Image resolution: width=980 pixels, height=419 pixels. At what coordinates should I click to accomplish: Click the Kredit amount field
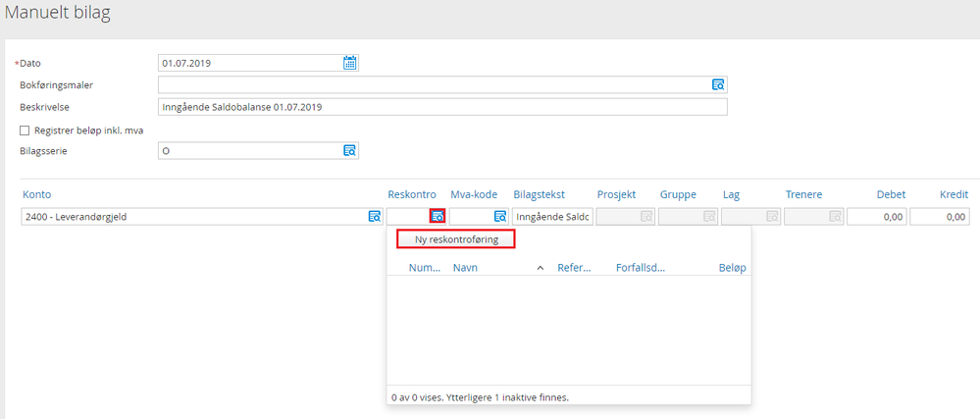click(x=940, y=217)
